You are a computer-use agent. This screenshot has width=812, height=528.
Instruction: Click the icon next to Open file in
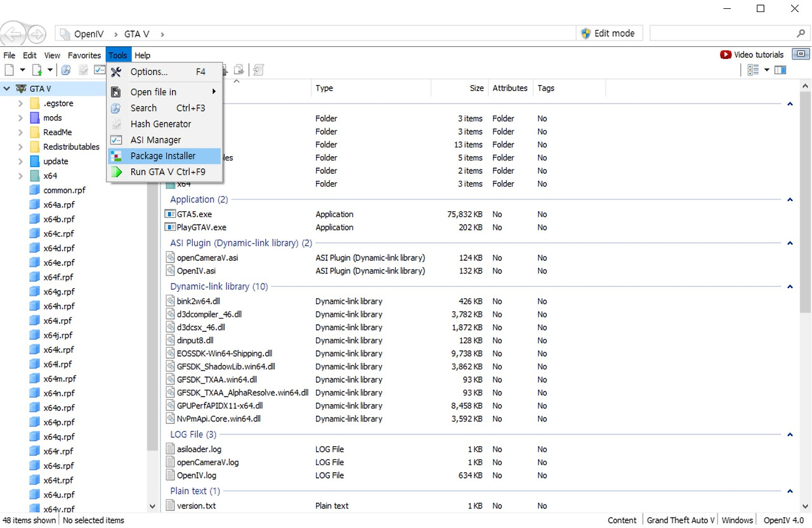[116, 92]
